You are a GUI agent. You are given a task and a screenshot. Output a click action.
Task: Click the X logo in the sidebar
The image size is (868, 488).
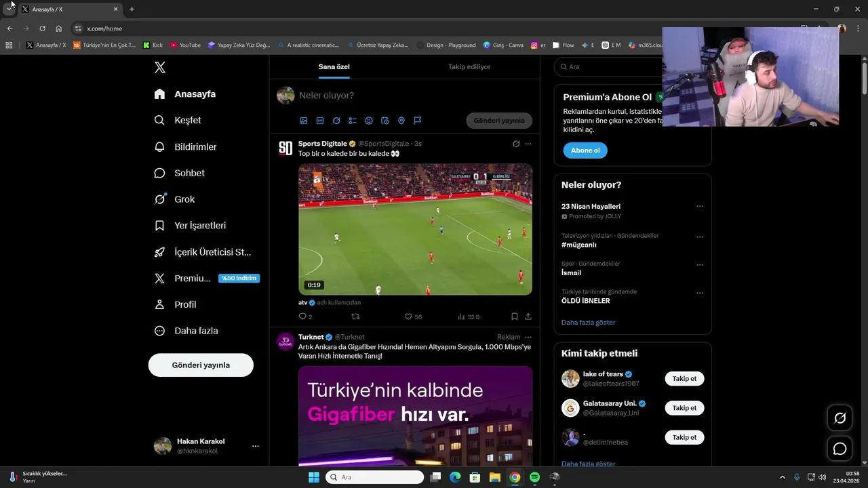point(160,67)
